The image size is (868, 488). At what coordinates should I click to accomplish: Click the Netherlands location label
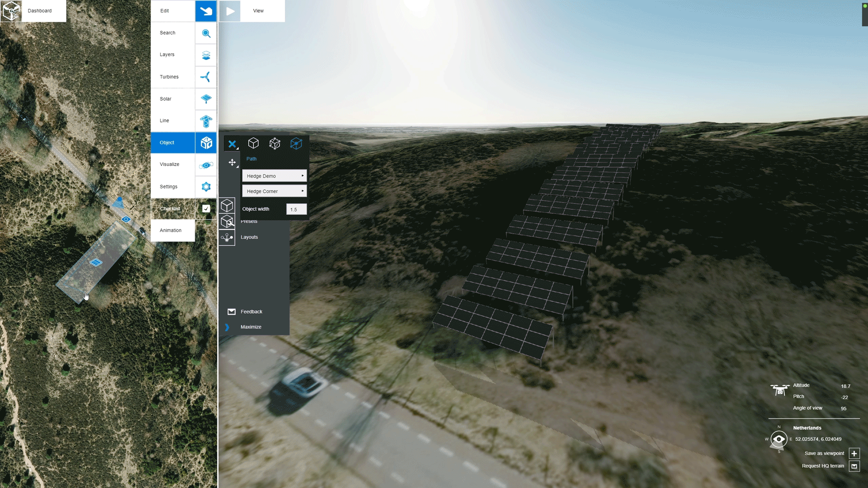(807, 428)
